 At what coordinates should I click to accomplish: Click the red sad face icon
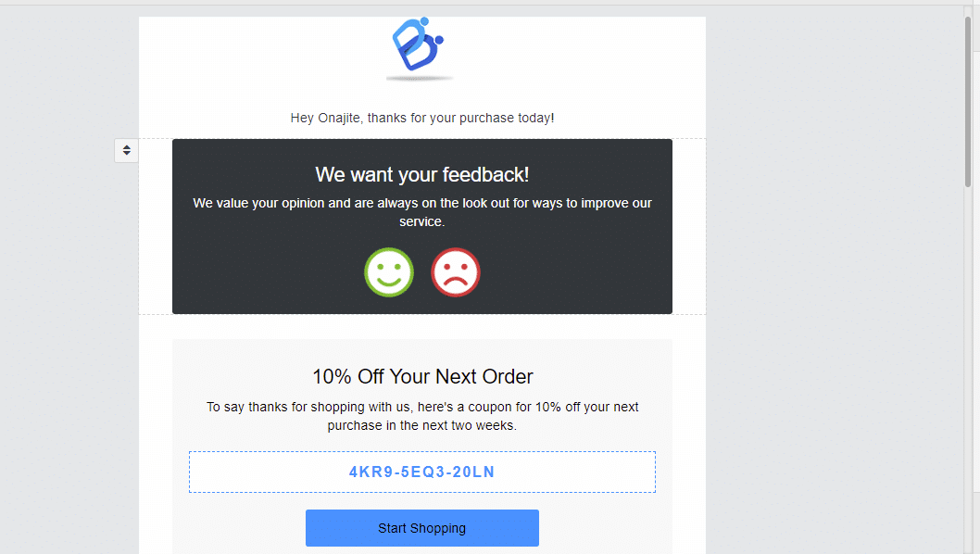click(456, 272)
